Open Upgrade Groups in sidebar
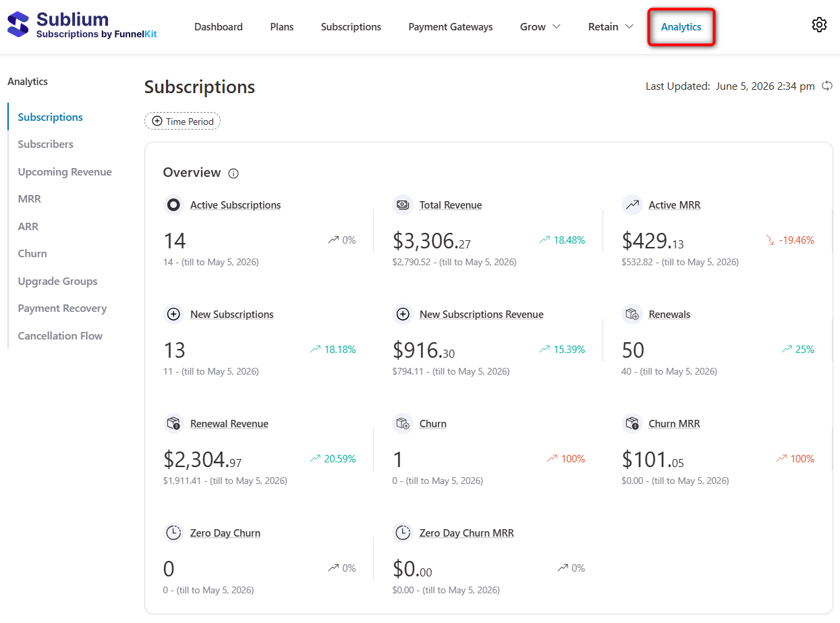Screen dimensions: 840x623 point(57,281)
